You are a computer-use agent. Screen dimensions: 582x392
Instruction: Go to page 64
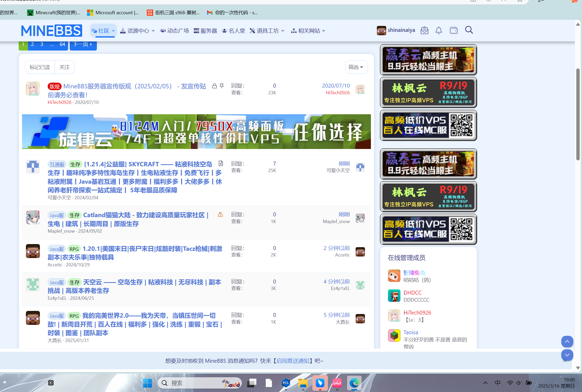pos(62,44)
